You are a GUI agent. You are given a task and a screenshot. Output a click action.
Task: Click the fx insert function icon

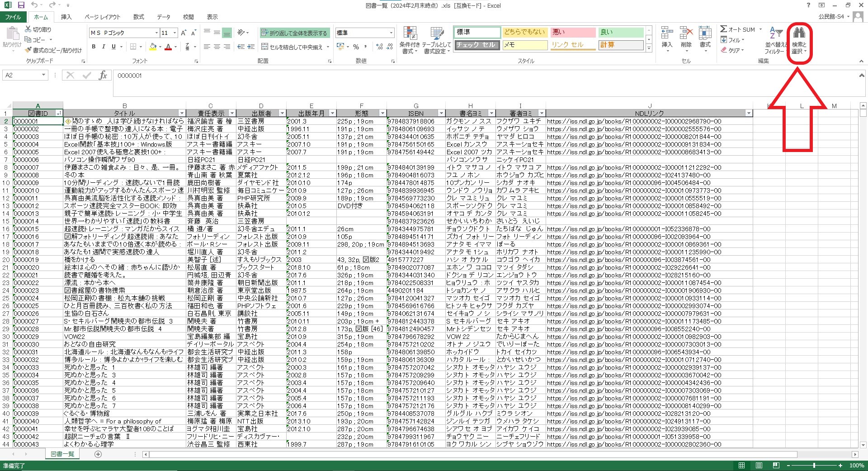(x=103, y=75)
